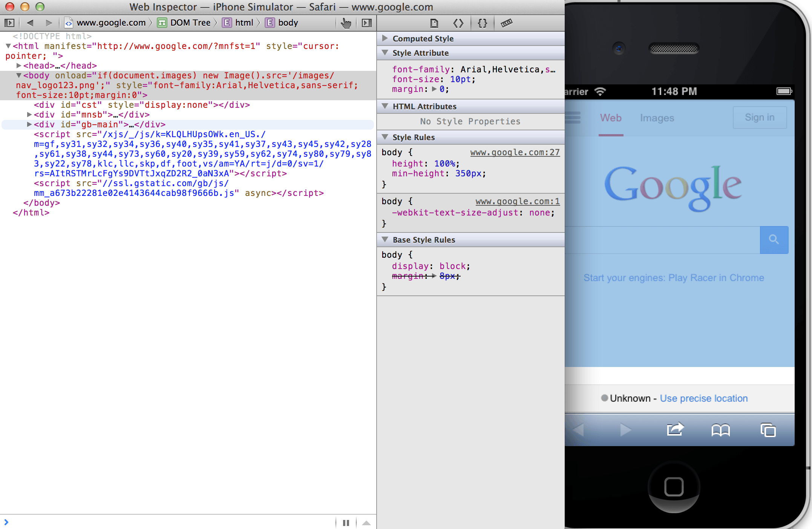Pause script execution with the pause icon

click(346, 523)
